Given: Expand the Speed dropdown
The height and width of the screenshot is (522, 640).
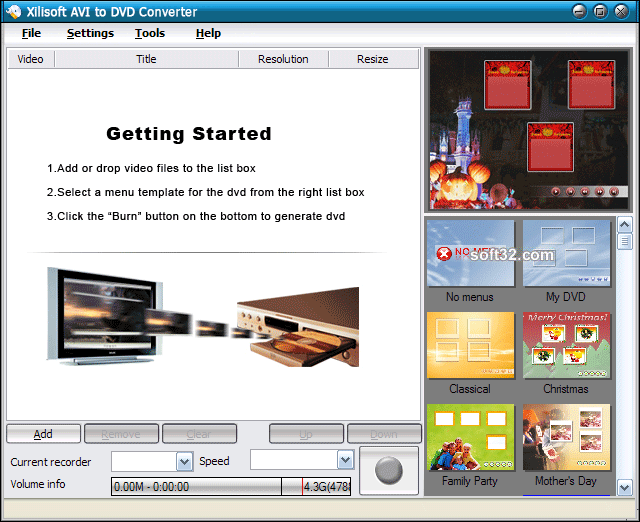Looking at the screenshot, I should [x=345, y=460].
